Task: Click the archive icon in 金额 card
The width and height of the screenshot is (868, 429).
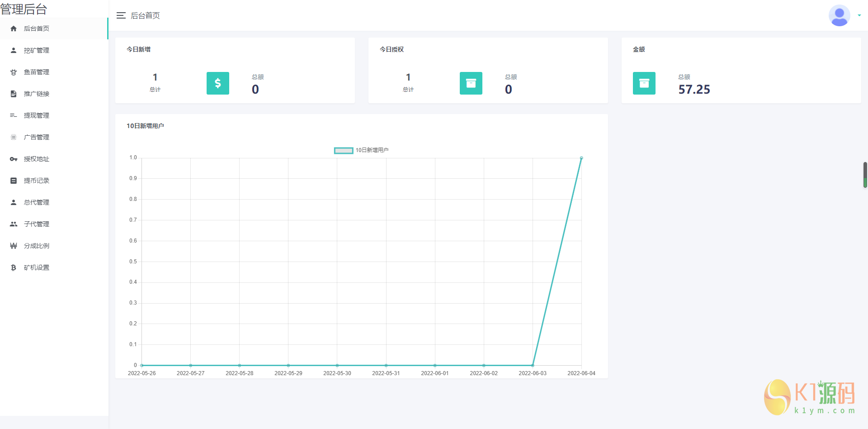Action: click(644, 83)
